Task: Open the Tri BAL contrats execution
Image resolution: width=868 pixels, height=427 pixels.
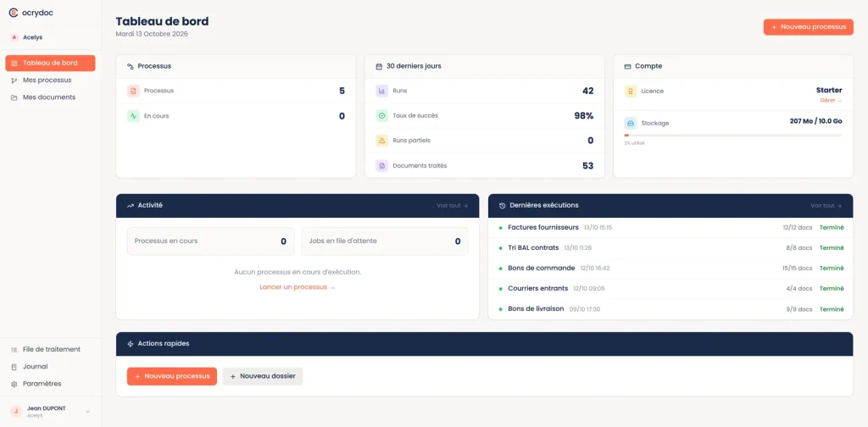Action: click(670, 247)
